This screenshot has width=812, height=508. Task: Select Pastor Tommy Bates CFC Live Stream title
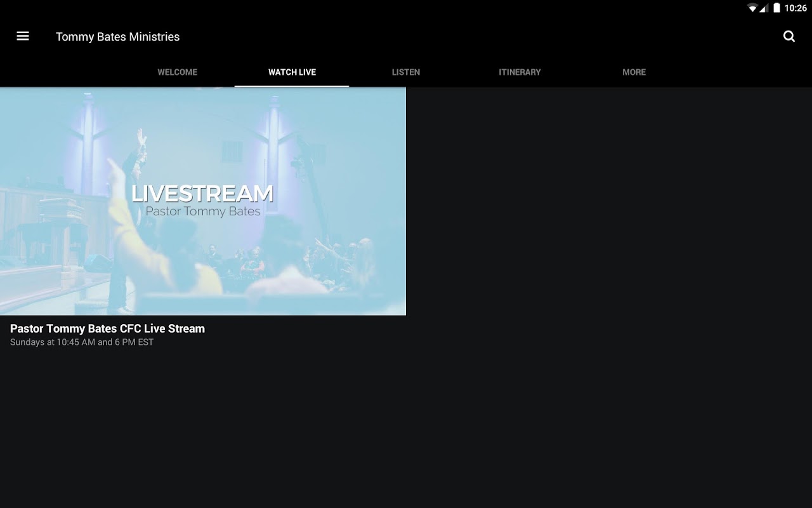coord(107,328)
